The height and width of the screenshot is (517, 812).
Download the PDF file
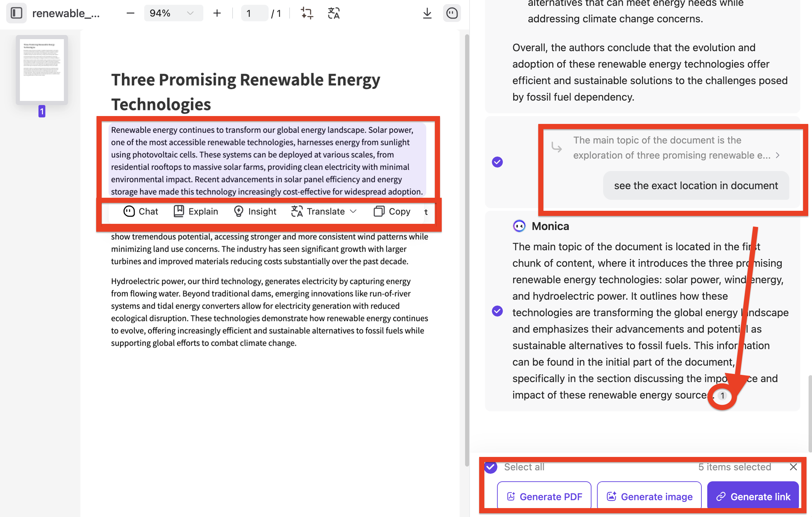(x=427, y=13)
